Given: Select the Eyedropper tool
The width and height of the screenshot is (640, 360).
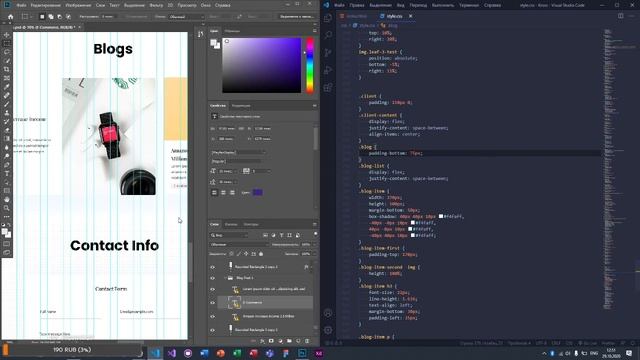Looking at the screenshot, I should coord(7,87).
